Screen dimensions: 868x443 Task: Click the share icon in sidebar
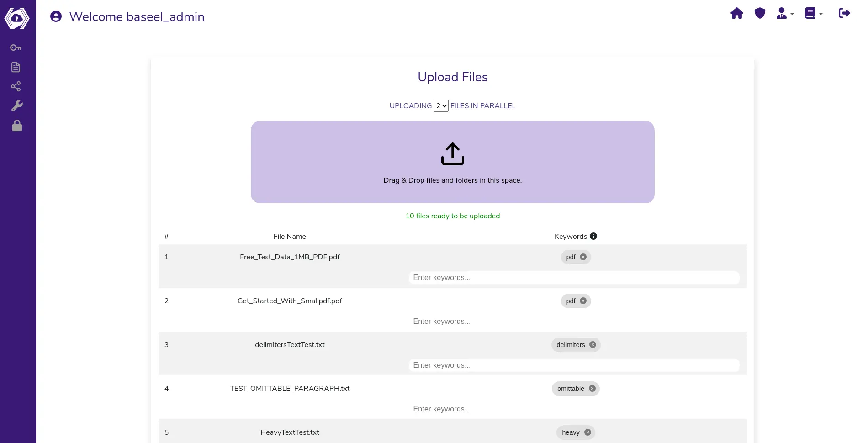pyautogui.click(x=16, y=86)
